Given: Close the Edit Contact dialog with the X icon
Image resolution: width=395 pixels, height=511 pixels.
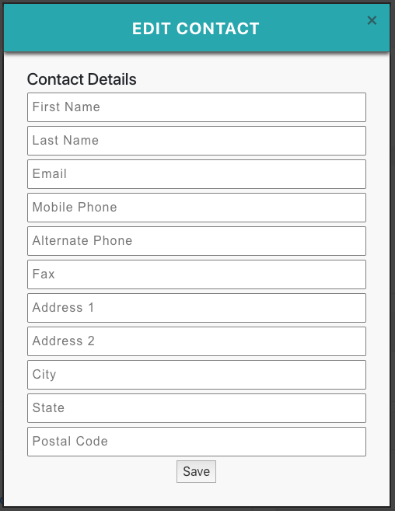Looking at the screenshot, I should [x=372, y=20].
